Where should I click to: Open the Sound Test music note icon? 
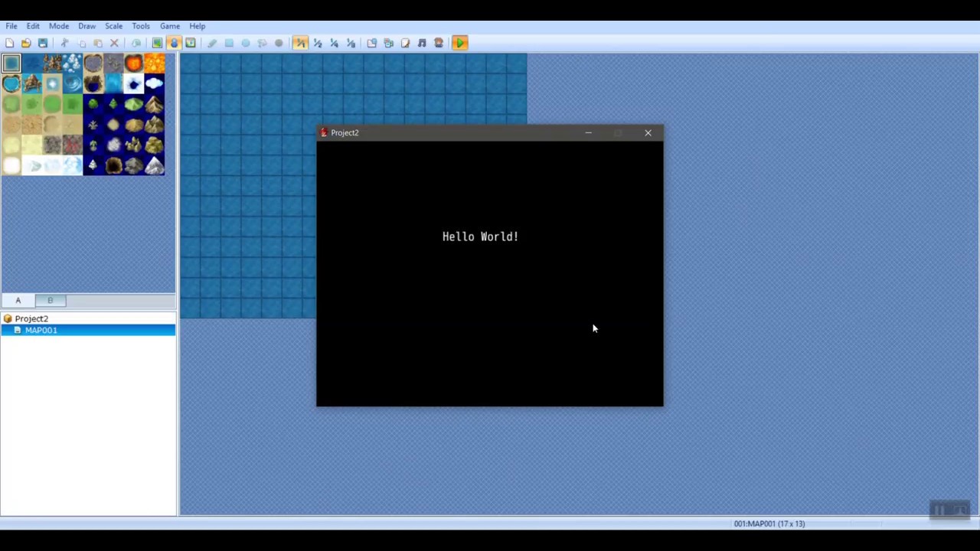pos(422,43)
